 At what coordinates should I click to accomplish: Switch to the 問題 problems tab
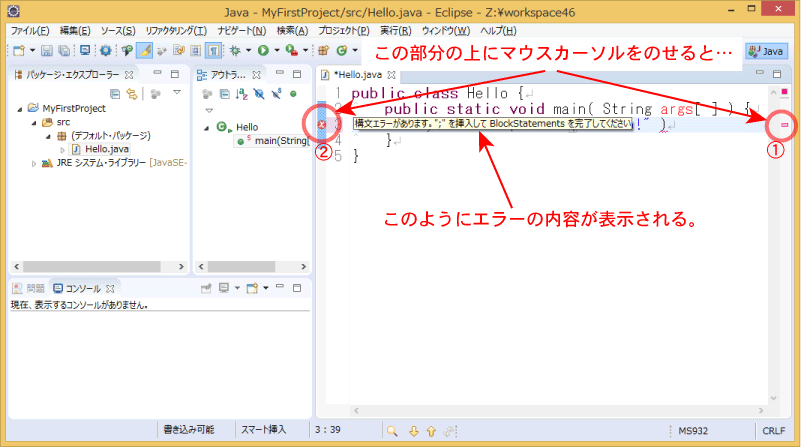tap(29, 289)
